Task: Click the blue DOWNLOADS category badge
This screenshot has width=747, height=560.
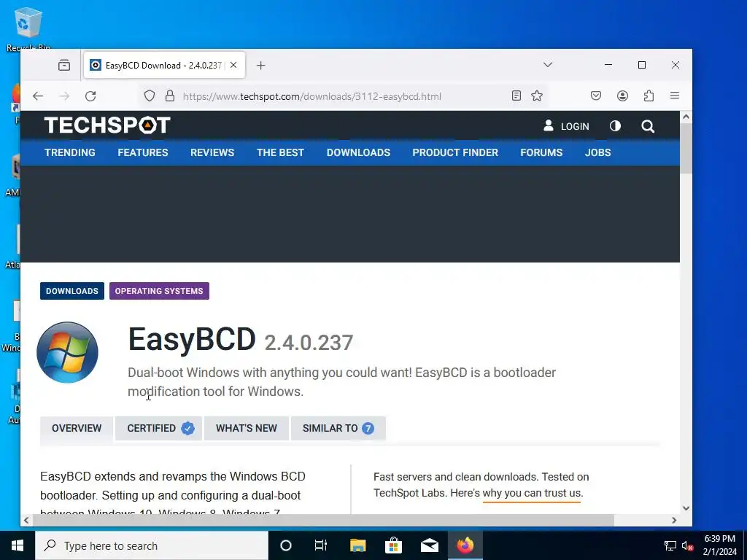Action: 72,291
